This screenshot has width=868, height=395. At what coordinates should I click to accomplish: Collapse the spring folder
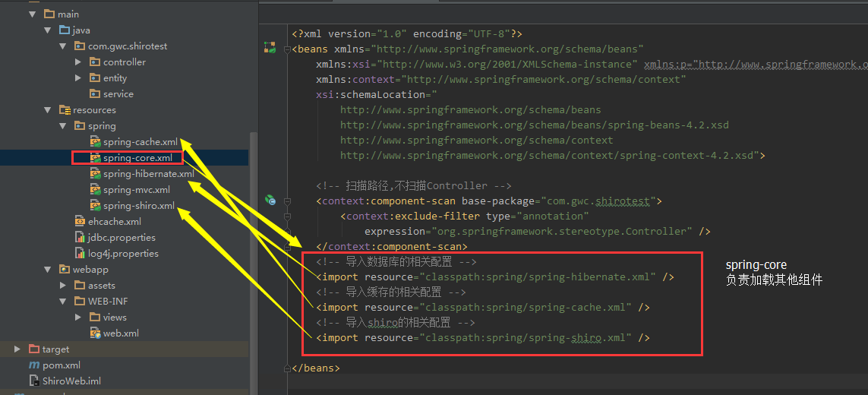[x=63, y=126]
